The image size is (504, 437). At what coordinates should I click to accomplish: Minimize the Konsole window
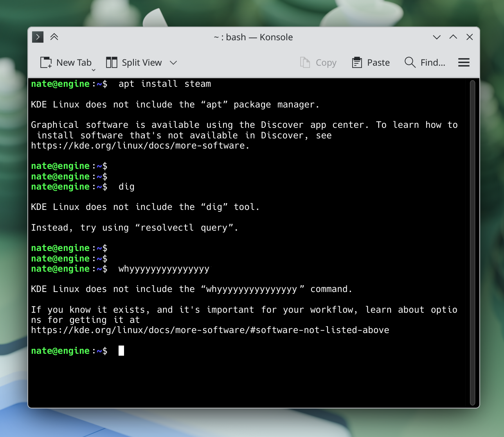tap(437, 37)
